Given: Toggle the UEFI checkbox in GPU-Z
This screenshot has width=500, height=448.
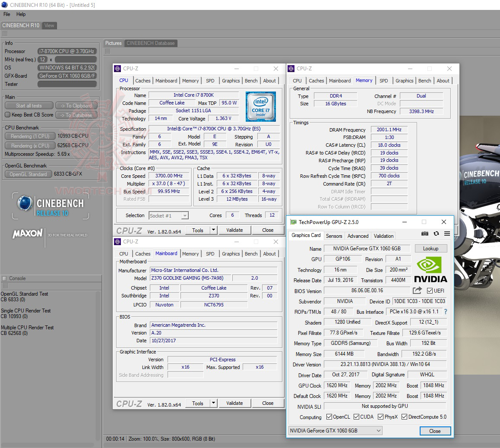Looking at the screenshot, I should (430, 290).
